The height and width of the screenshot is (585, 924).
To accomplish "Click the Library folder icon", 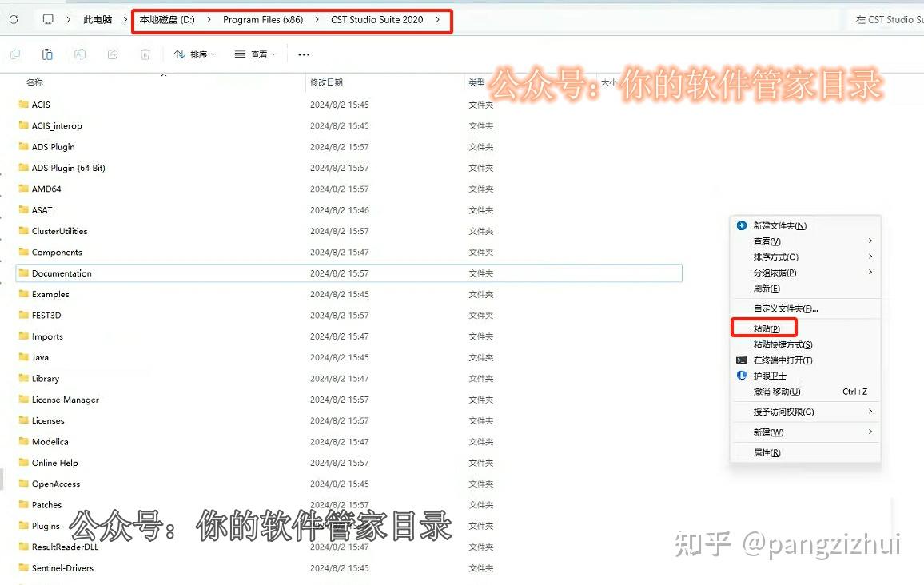I will coord(23,378).
